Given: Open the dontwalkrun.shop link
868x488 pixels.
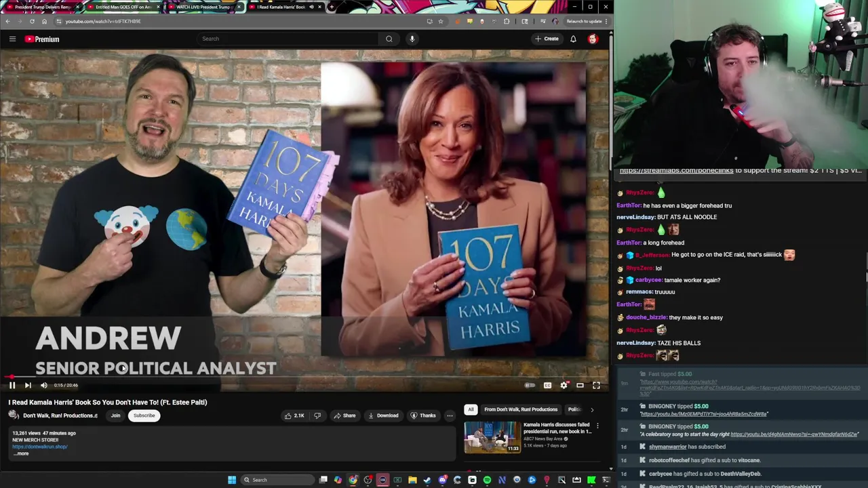Looking at the screenshot, I should [40, 447].
